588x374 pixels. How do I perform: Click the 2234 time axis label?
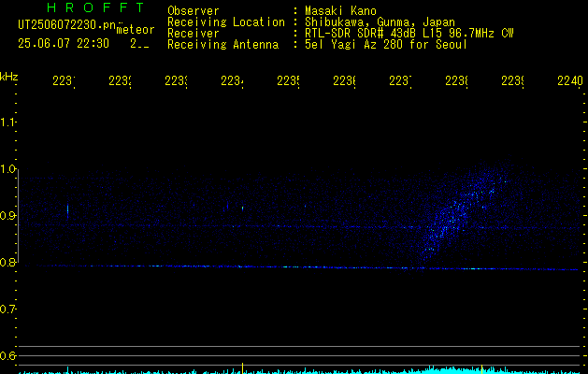[x=232, y=81]
